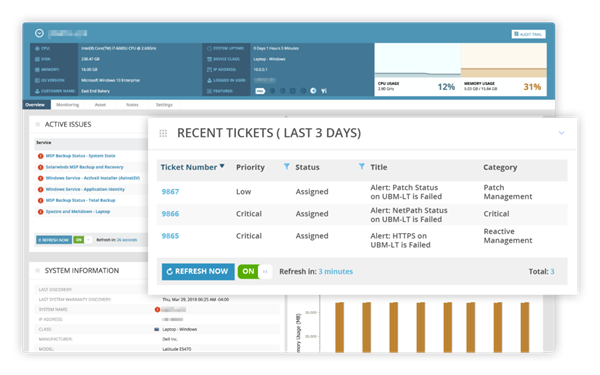Open the Priority column filter icon

[x=286, y=166]
